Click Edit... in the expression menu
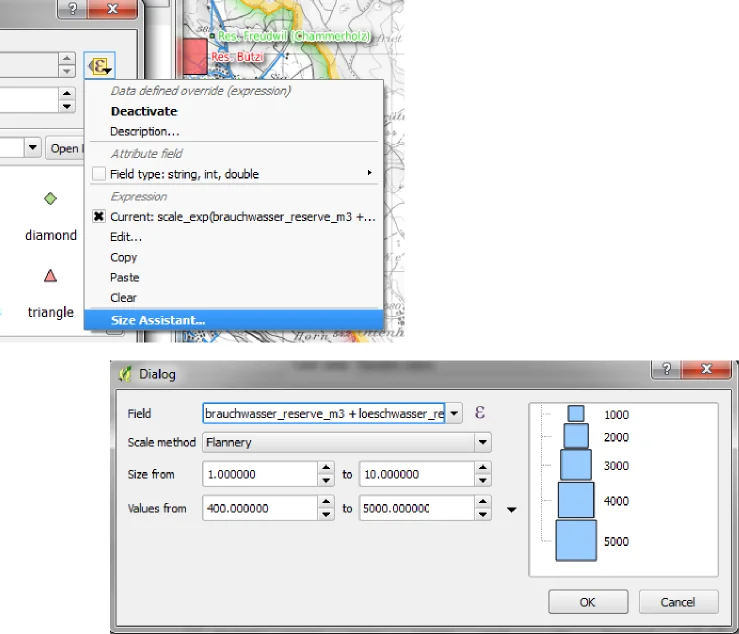The height and width of the screenshot is (634, 739). click(x=126, y=237)
